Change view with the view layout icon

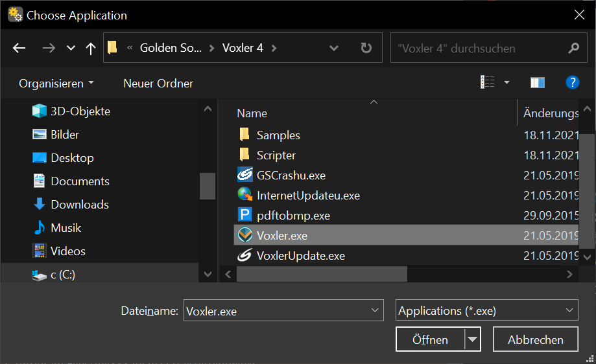pyautogui.click(x=488, y=82)
